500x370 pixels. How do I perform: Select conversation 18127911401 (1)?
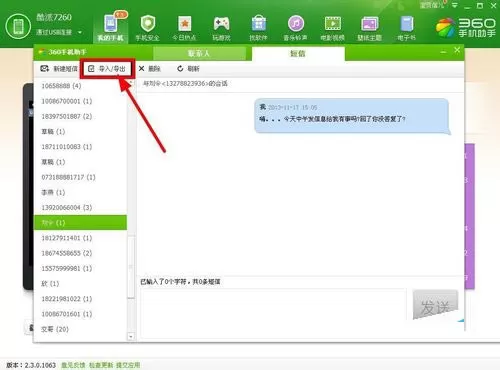[80, 238]
